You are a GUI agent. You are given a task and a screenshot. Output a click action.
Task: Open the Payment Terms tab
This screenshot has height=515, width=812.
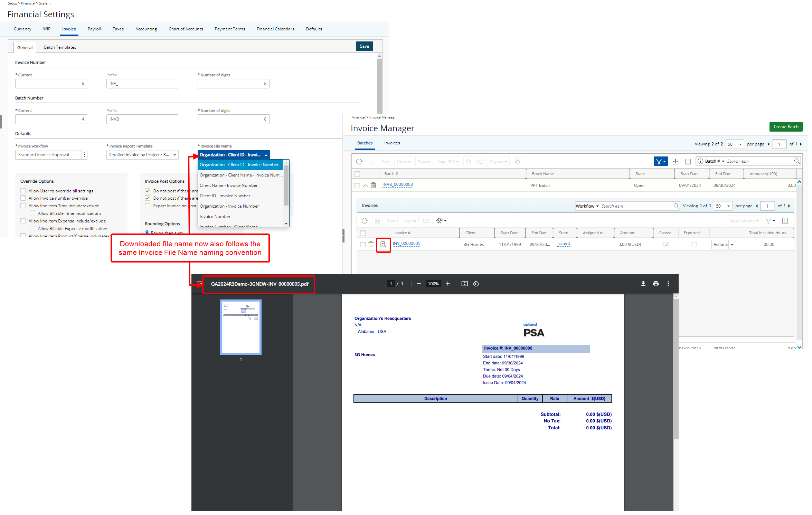[229, 29]
